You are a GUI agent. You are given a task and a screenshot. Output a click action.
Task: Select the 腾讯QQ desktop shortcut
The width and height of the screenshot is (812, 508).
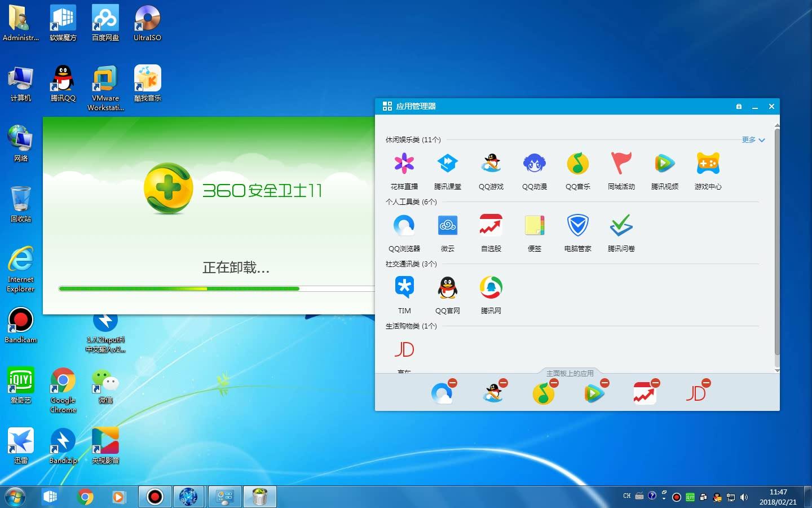(63, 84)
